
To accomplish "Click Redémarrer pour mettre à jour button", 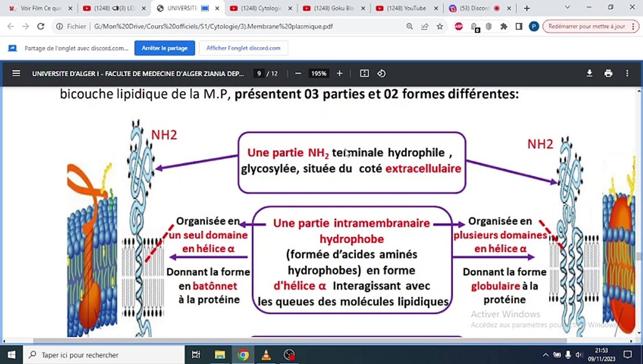I will tap(586, 26).
